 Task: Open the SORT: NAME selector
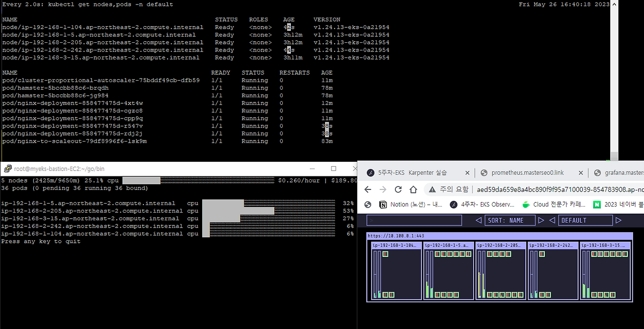(510, 220)
